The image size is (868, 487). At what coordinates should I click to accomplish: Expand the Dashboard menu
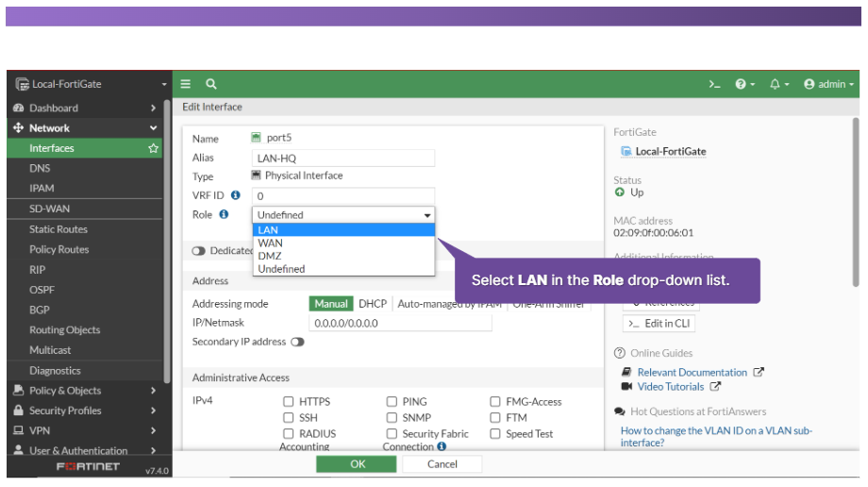154,108
